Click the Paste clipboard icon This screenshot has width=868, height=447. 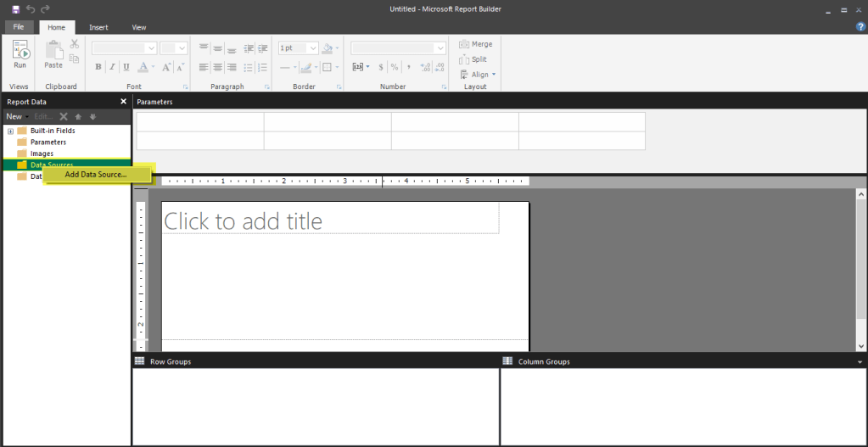[53, 53]
